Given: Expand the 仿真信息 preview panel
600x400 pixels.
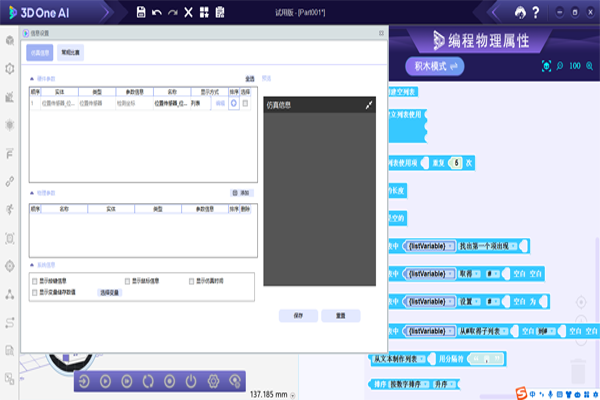Looking at the screenshot, I should pos(369,104).
